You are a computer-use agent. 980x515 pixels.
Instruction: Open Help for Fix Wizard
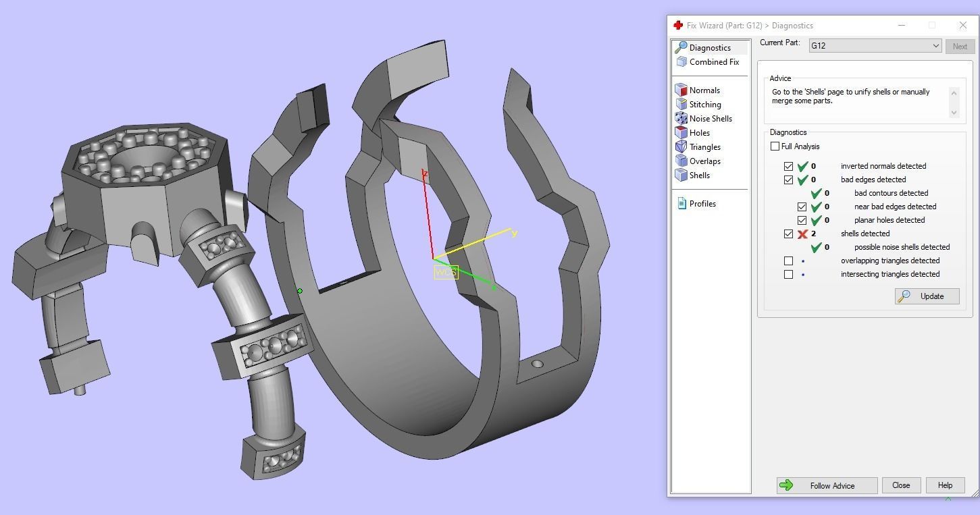945,485
